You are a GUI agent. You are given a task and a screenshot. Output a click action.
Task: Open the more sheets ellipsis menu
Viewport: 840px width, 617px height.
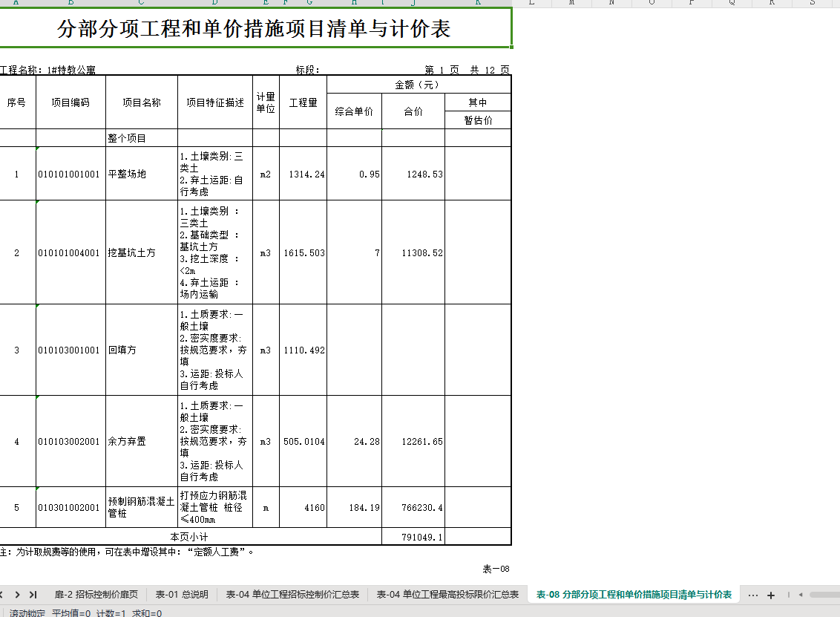tap(752, 595)
